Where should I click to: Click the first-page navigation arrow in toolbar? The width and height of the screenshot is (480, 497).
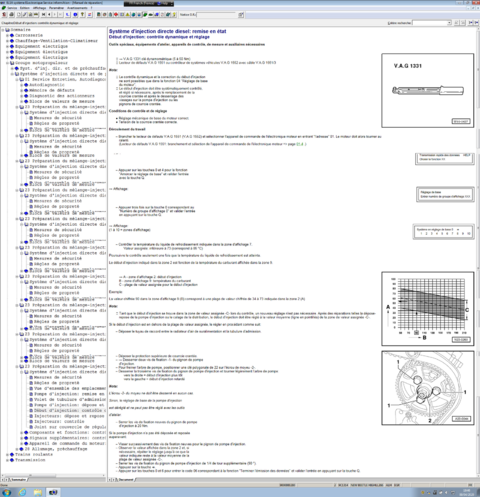43,15
